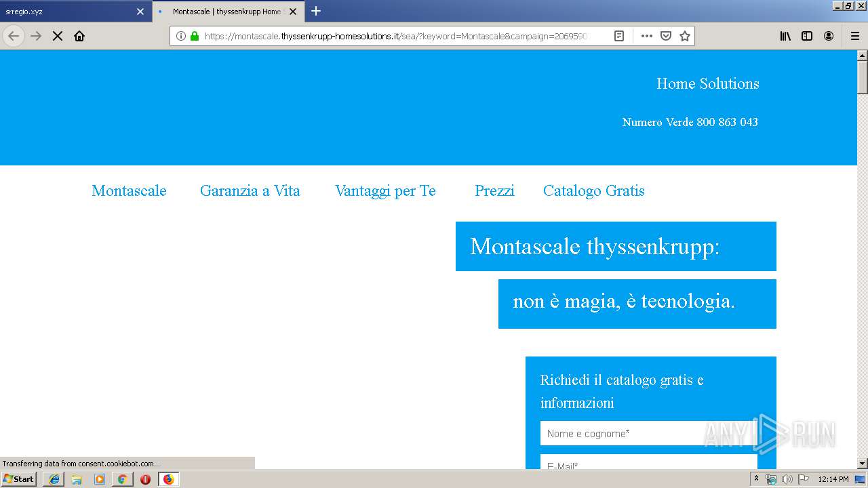This screenshot has width=868, height=488.
Task: Show sidebars icon
Action: tap(807, 36)
